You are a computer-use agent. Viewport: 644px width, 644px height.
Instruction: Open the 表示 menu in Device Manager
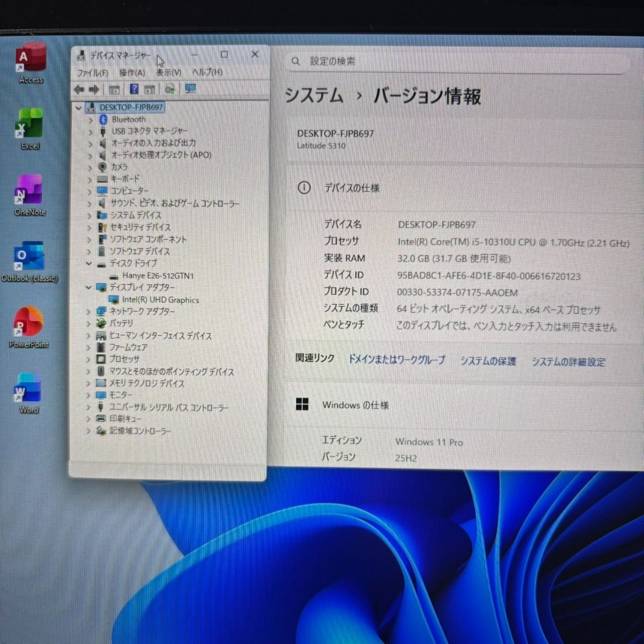click(x=169, y=72)
